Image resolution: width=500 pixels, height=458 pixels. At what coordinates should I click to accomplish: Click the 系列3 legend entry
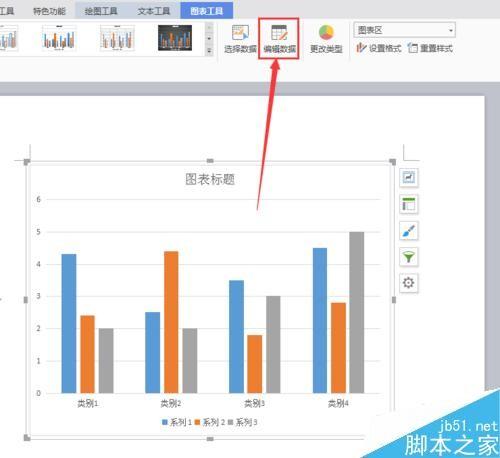pyautogui.click(x=242, y=422)
